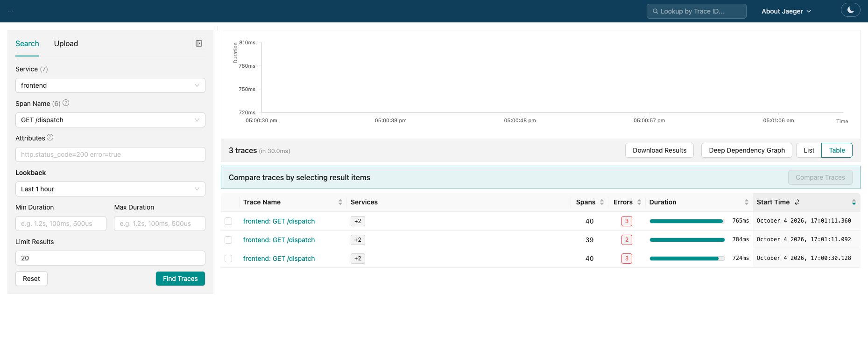Expand +2 services on 784ms trace
The height and width of the screenshot is (364, 868).
(358, 240)
